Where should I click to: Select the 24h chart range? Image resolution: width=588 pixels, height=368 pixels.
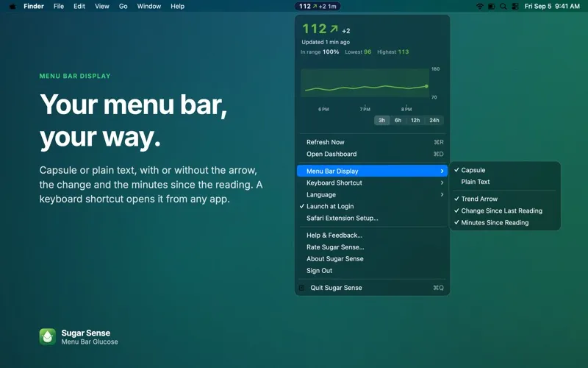(434, 121)
